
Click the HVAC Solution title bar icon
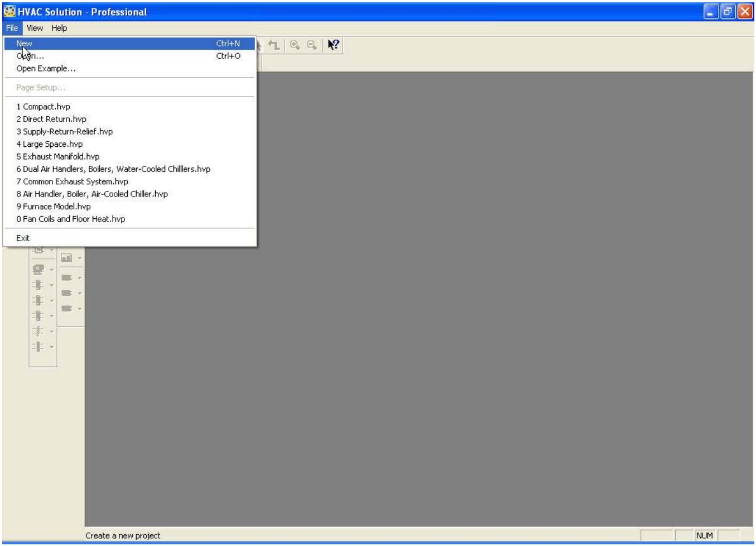(x=9, y=12)
